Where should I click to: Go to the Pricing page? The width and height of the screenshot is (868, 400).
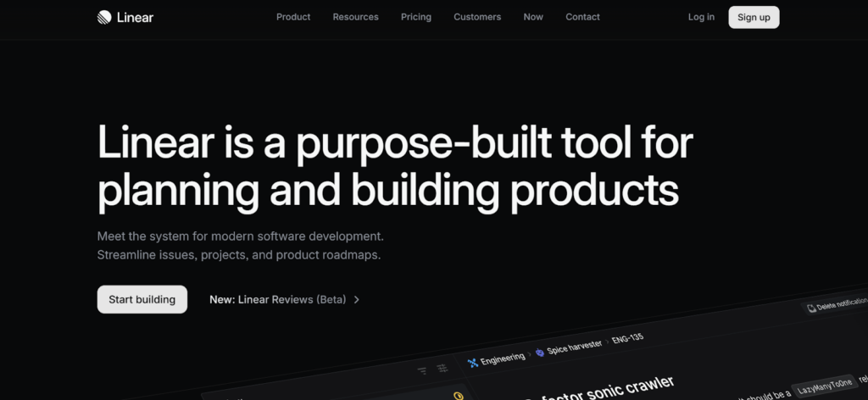tap(416, 17)
